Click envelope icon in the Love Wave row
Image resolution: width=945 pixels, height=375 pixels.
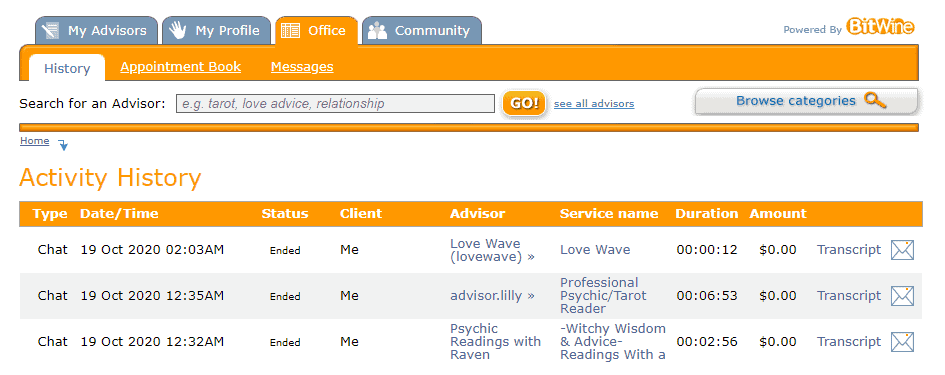click(902, 250)
